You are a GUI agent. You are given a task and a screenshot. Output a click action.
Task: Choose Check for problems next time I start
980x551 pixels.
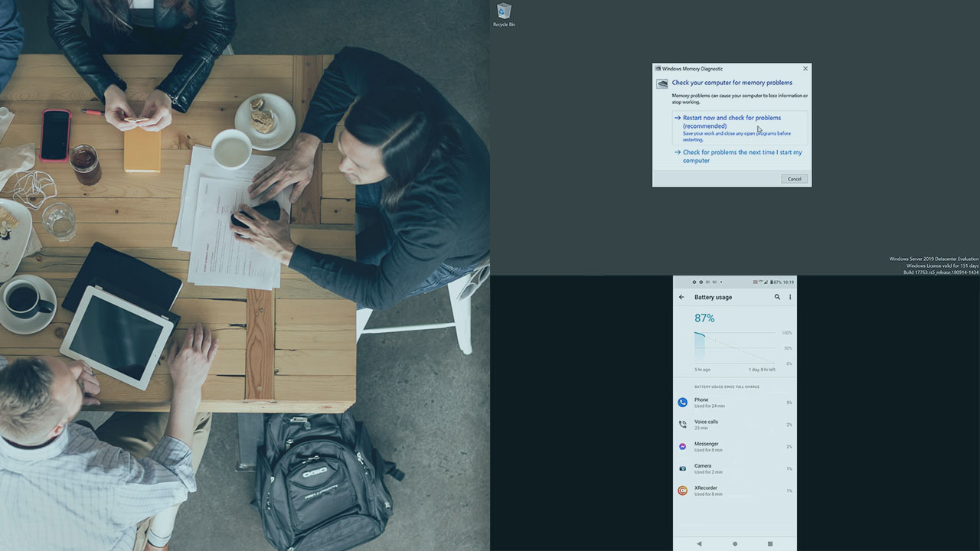741,156
